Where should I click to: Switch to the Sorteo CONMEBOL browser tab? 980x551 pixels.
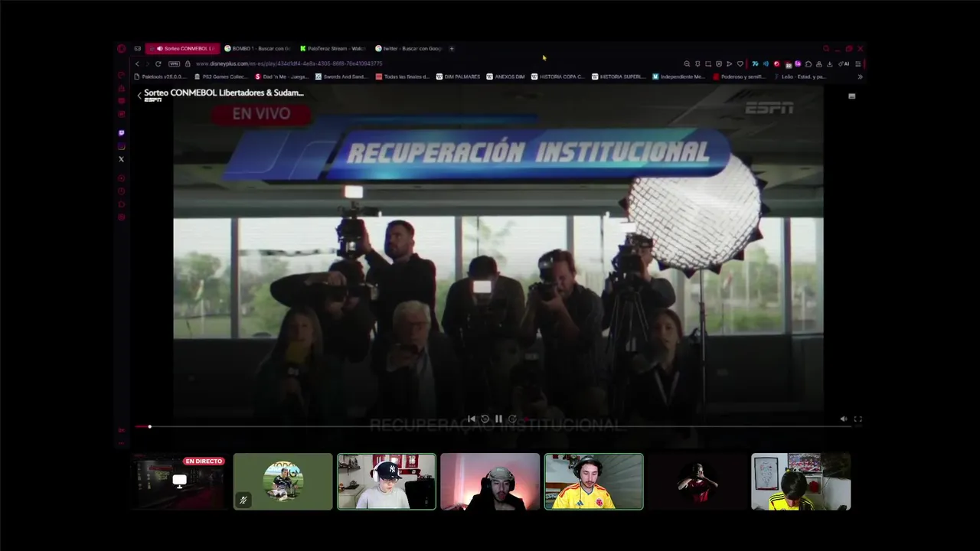[x=183, y=48]
